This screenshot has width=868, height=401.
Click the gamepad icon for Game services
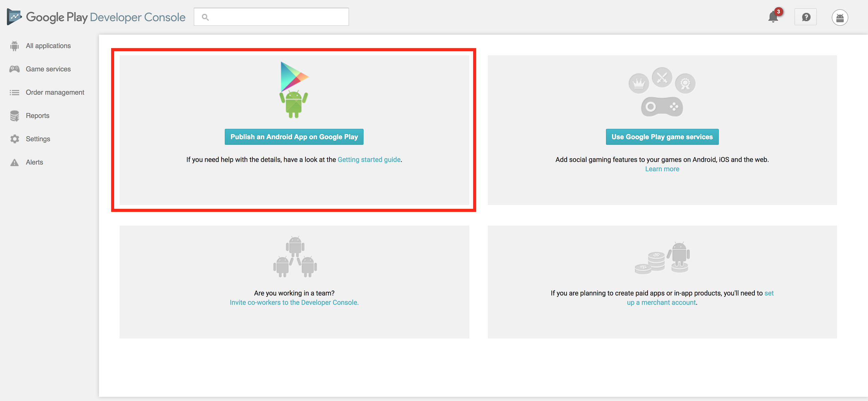(x=14, y=69)
